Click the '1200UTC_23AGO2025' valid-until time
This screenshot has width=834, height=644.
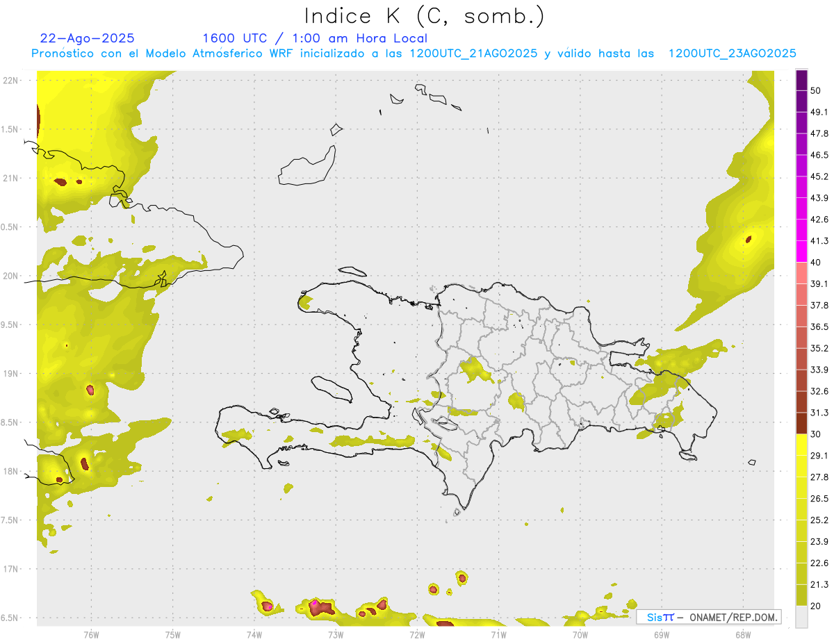tap(732, 53)
